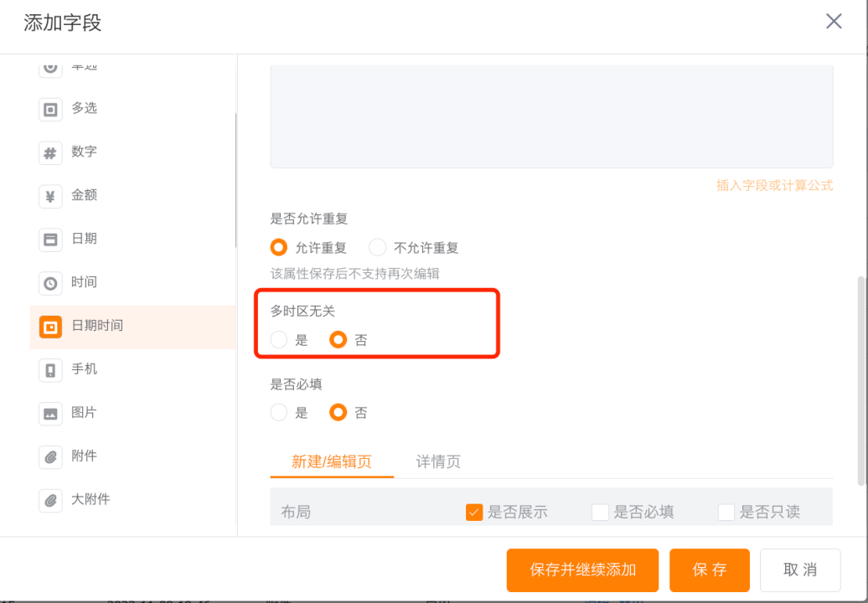Screen dimensions: 868x603
Task: Click inside the formula text area
Action: pos(551,116)
